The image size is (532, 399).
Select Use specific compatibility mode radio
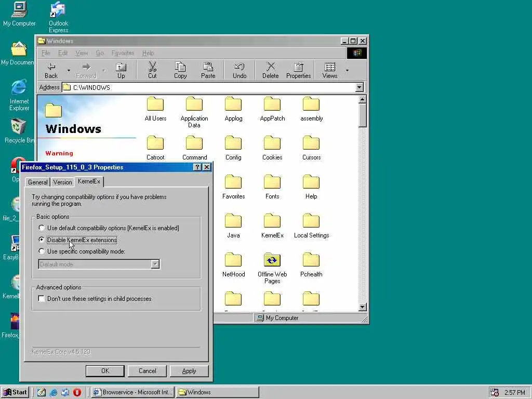coord(42,251)
